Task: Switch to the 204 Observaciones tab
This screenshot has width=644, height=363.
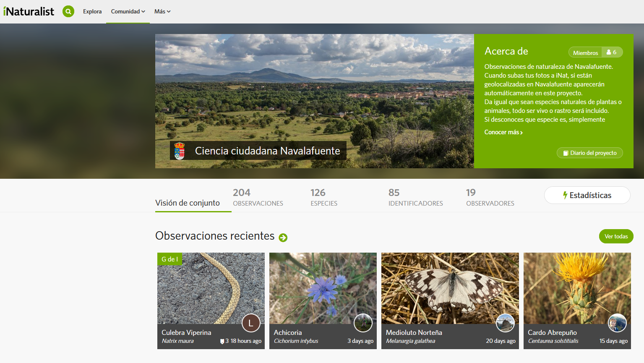Action: point(258,197)
